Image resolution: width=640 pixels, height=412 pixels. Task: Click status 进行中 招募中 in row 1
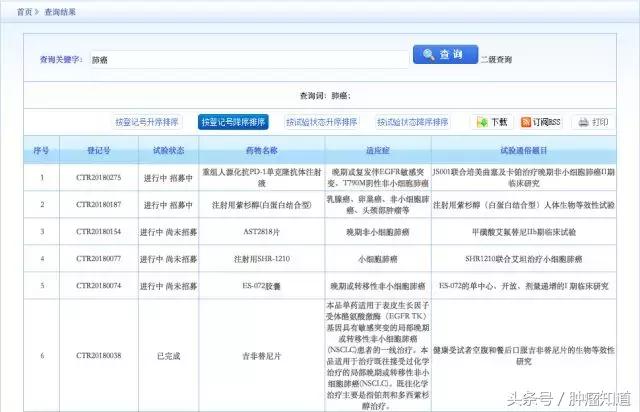[169, 178]
